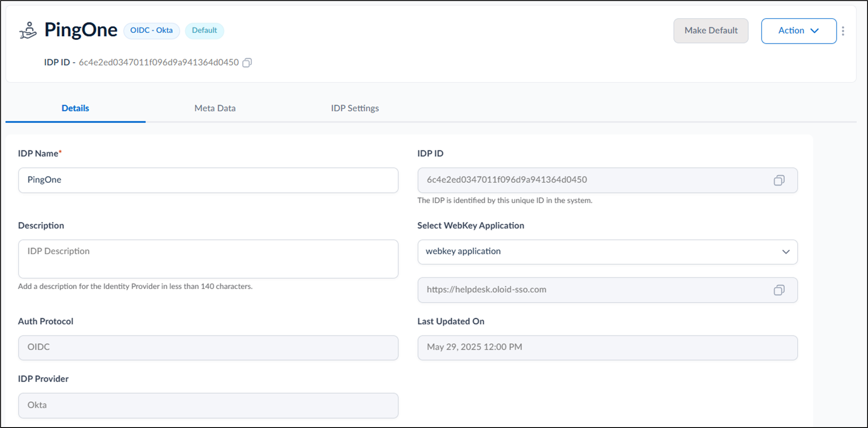This screenshot has width=868, height=428.
Task: Expand the Action dropdown button
Action: (799, 31)
